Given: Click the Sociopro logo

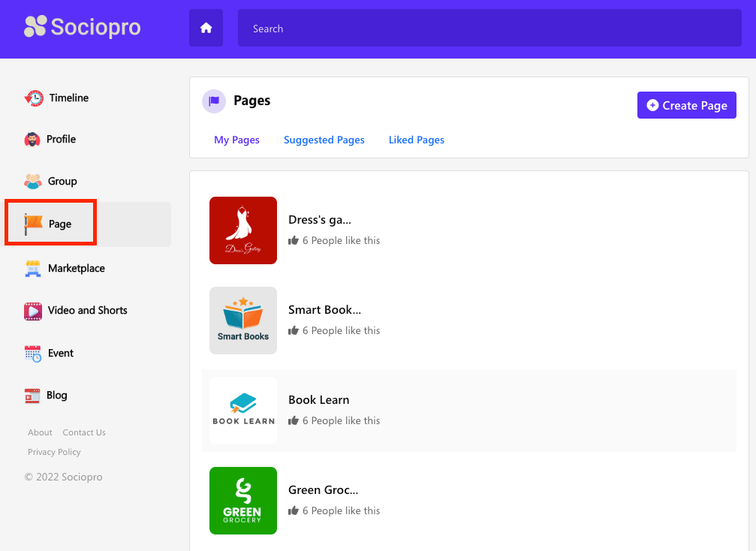Looking at the screenshot, I should (82, 28).
